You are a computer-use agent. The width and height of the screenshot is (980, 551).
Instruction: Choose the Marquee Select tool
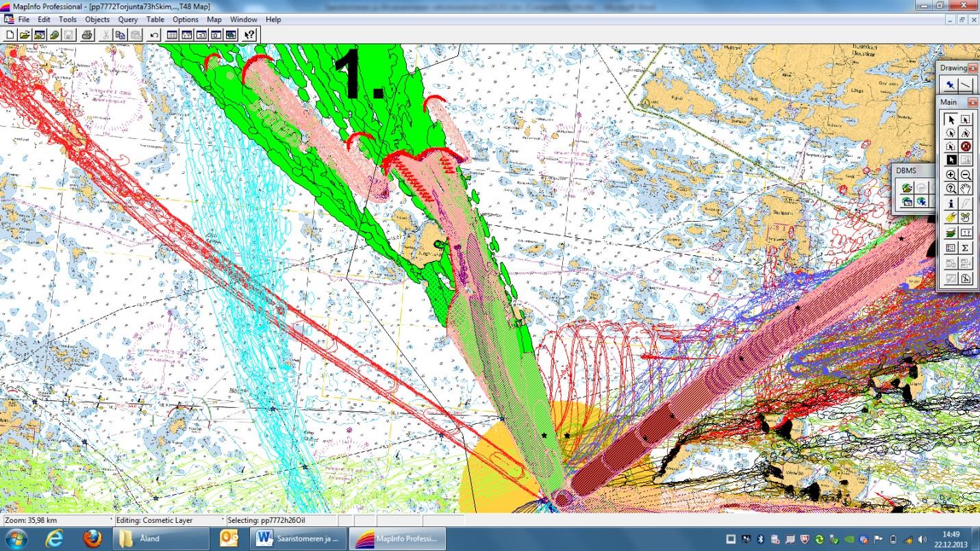(966, 119)
